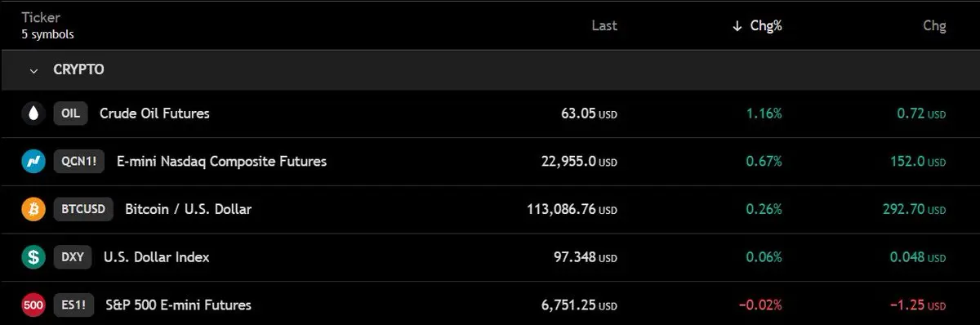This screenshot has height=325, width=980.
Task: Open E-mini Nasdaq Composite Futures row
Action: point(490,162)
